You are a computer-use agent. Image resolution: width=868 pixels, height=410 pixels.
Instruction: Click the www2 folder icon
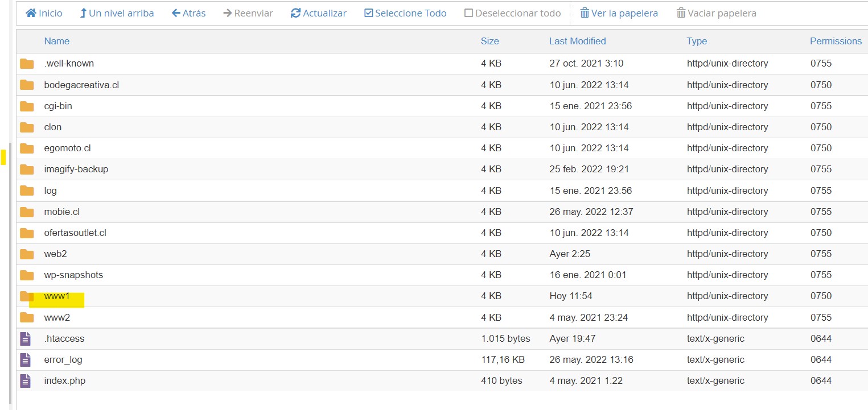27,317
